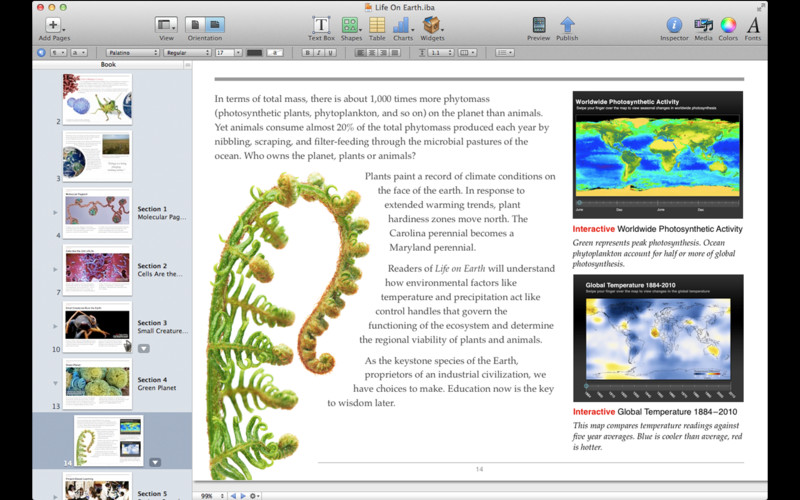
Task: Open the Add Pages menu
Action: point(53,24)
